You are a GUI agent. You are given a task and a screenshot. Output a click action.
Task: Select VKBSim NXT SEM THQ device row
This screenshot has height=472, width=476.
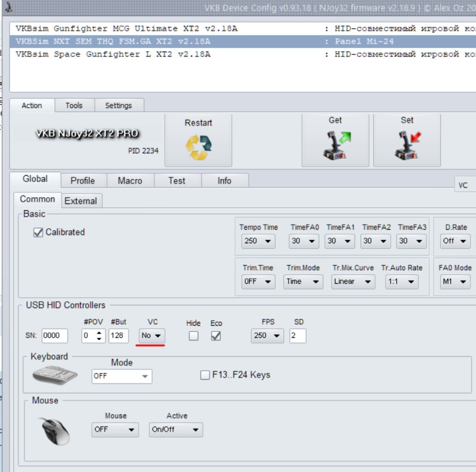coord(243,41)
